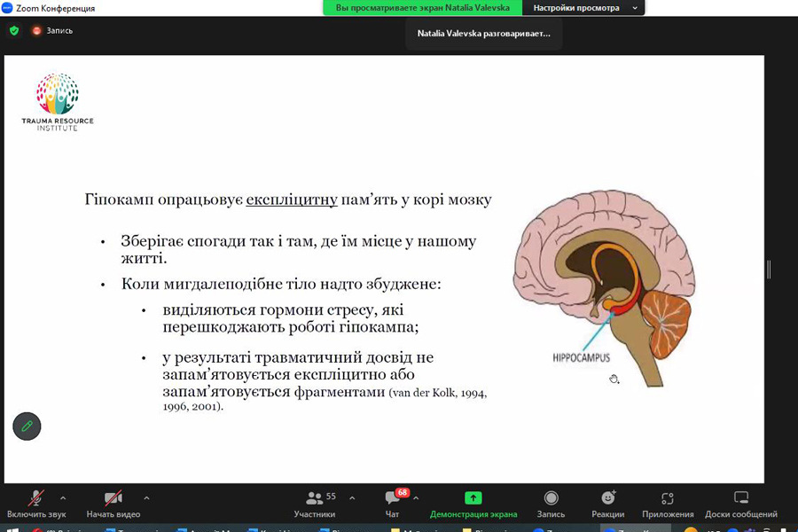798x532 pixels.
Task: Click the green pencil annotate button
Action: 27,426
